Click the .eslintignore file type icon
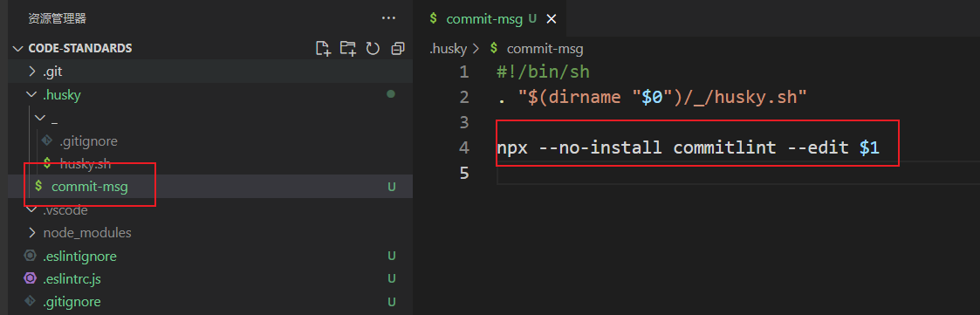Viewport: 980px width, 315px height. pos(30,256)
